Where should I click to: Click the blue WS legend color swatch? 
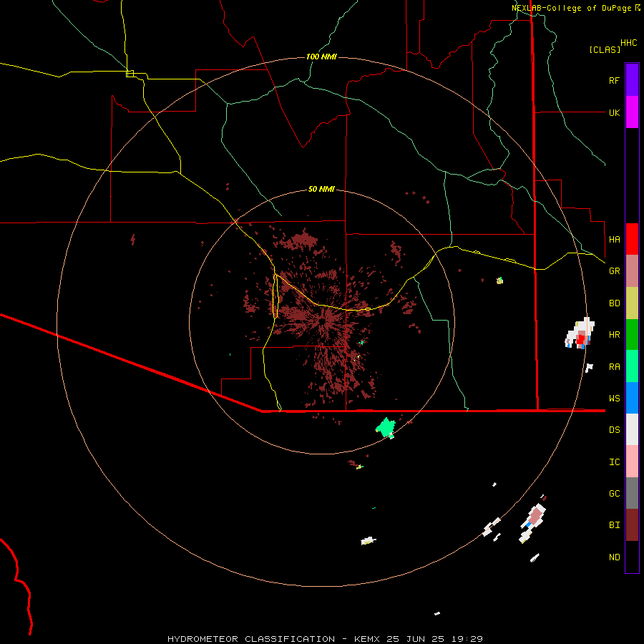[632, 398]
